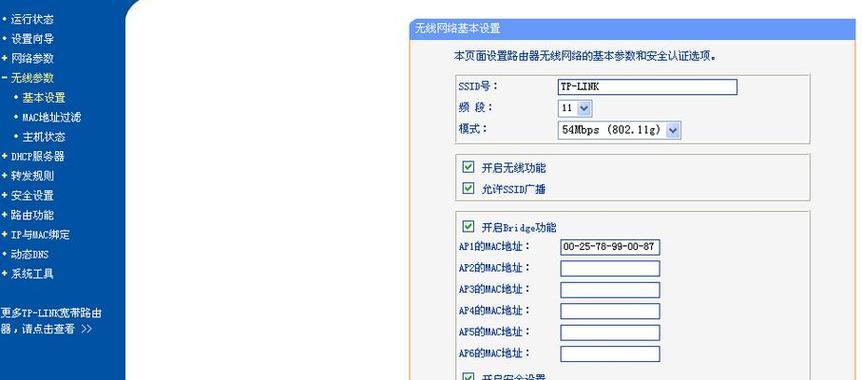Toggle 开启安全设置 checkbox
This screenshot has width=862, height=380.
click(x=468, y=376)
